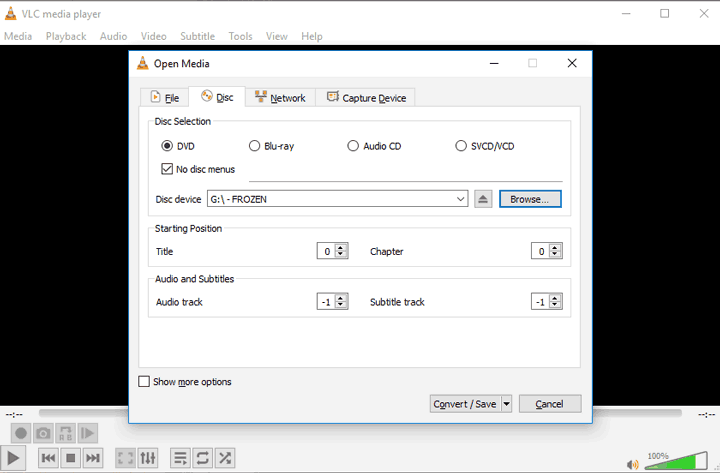Take a snapshot with camera icon
This screenshot has height=473, width=720.
click(x=43, y=433)
